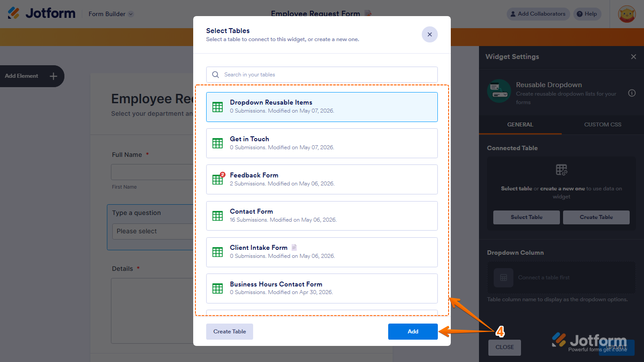Click the CLOSE button in Widget Settings
Screen dimensions: 644x362
pos(504,347)
